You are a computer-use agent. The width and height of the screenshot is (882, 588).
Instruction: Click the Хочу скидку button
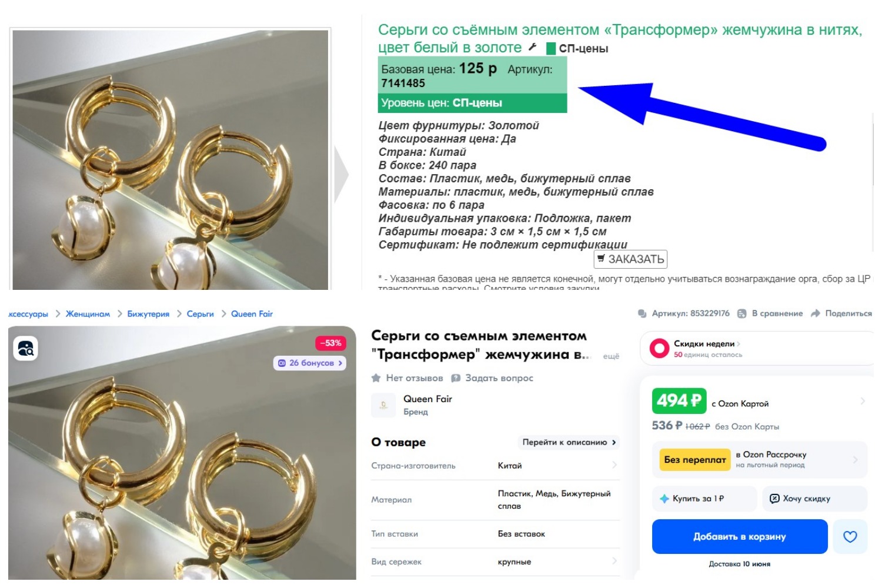814,499
